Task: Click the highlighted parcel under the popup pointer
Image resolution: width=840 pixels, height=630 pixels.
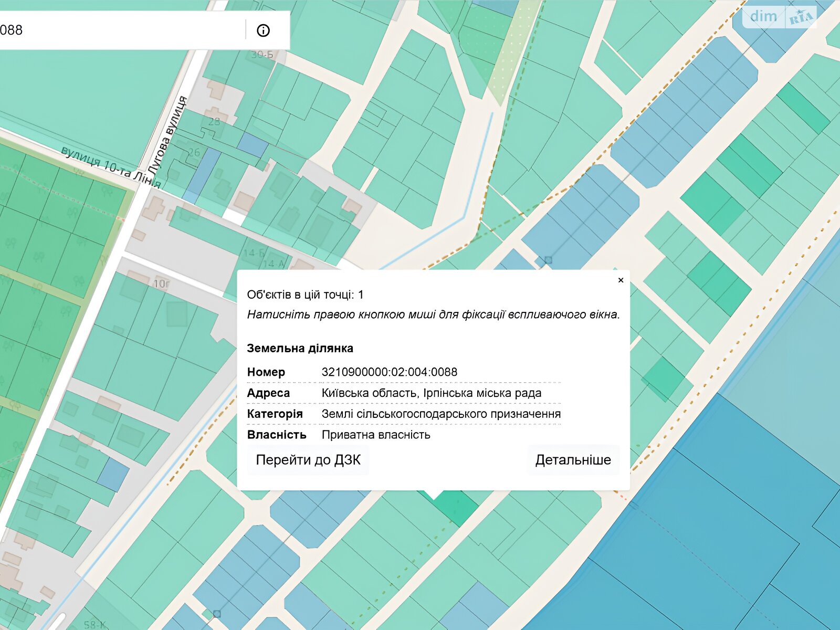Action: pyautogui.click(x=456, y=506)
